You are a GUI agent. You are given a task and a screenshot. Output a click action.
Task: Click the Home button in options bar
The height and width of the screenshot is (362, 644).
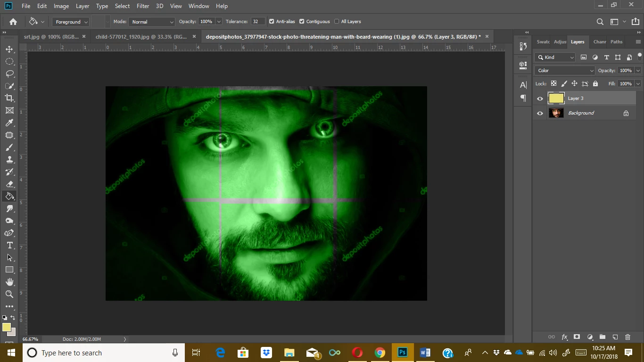[x=13, y=22]
